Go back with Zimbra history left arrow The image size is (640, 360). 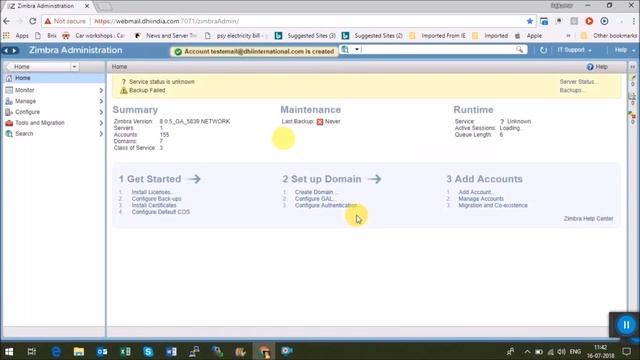click(x=6, y=50)
